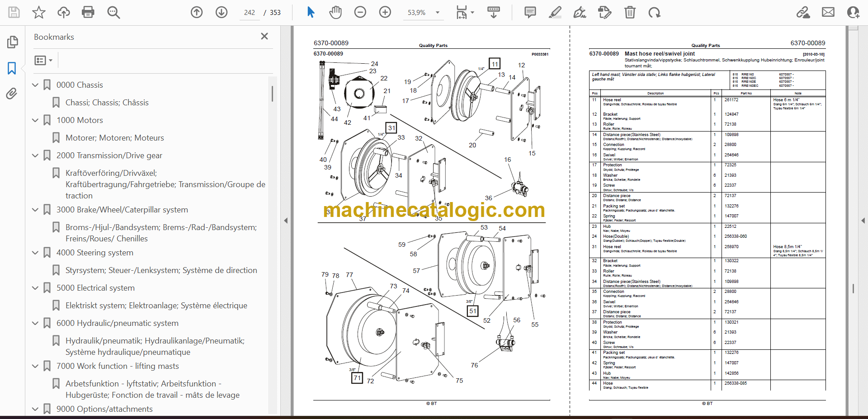The image size is (868, 419).
Task: Click the stamp tool icon
Action: (x=604, y=12)
